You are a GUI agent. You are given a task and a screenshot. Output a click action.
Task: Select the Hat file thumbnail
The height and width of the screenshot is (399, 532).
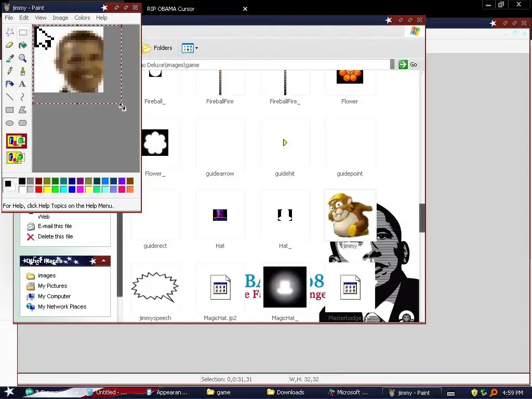pyautogui.click(x=220, y=215)
